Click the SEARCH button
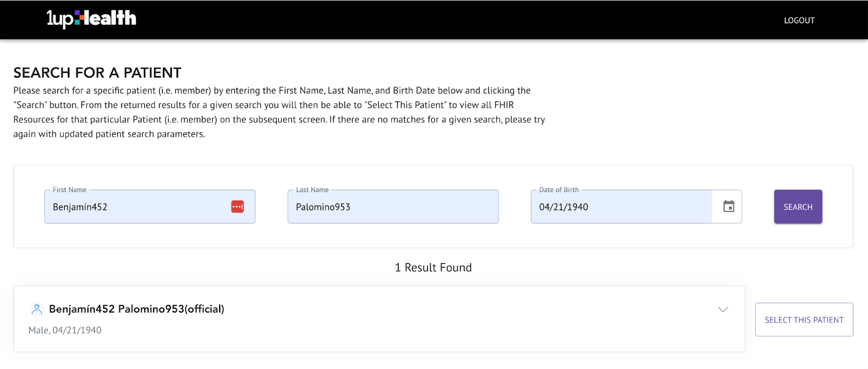 tap(798, 207)
